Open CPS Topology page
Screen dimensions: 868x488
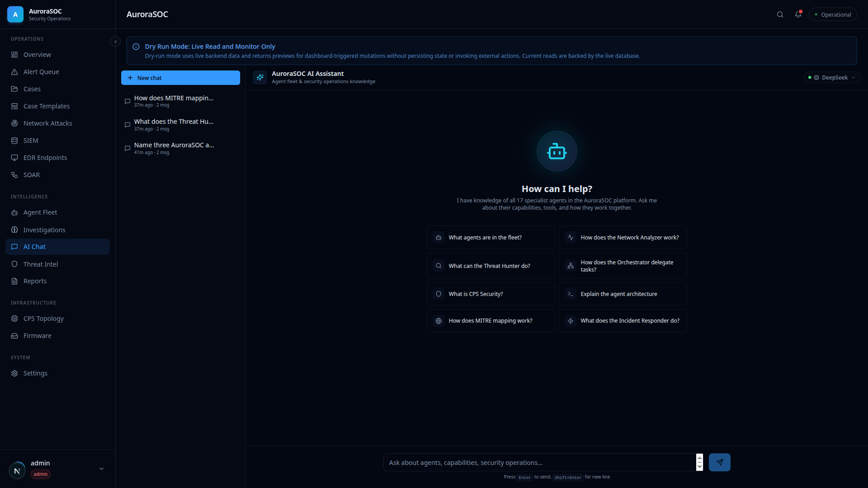click(57, 319)
